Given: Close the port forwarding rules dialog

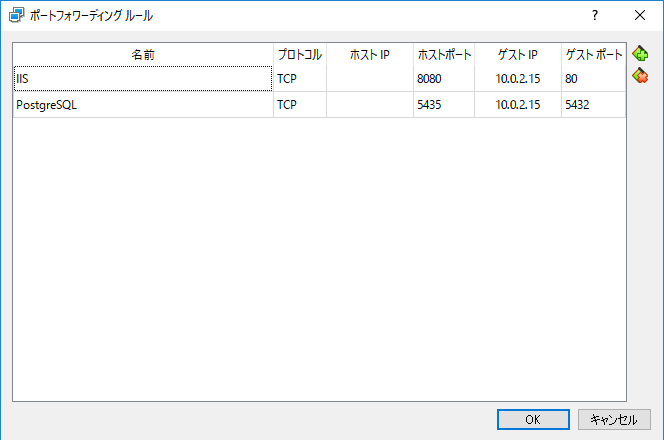Looking at the screenshot, I should (640, 16).
